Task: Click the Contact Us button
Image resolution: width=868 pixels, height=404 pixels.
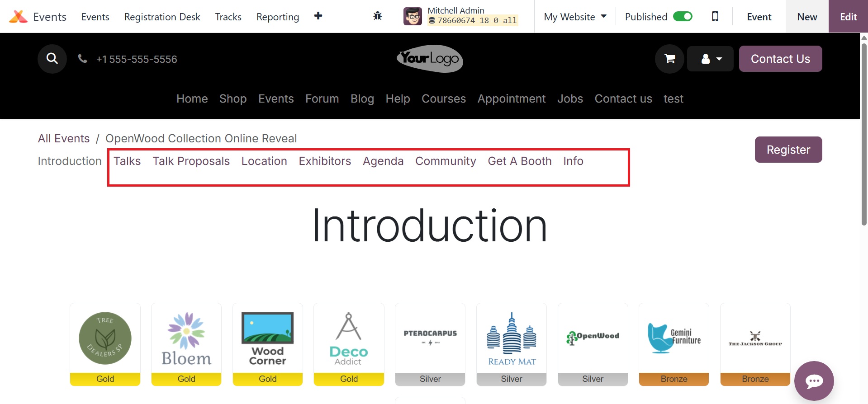Action: pyautogui.click(x=780, y=59)
